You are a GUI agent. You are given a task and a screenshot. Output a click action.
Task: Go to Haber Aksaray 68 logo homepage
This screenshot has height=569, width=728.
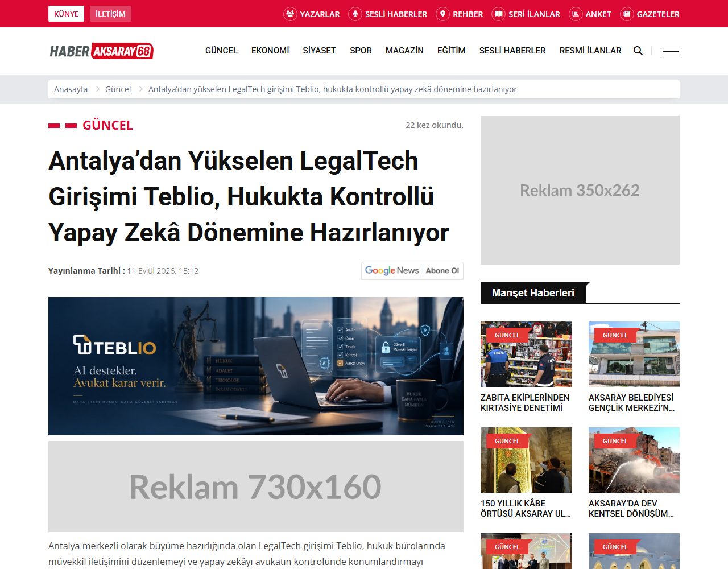[101, 51]
